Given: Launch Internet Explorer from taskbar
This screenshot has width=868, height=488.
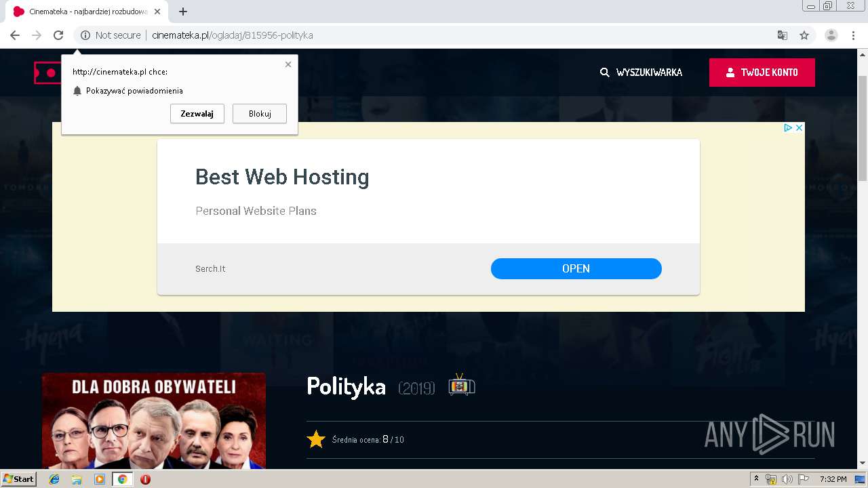Looking at the screenshot, I should pyautogui.click(x=54, y=479).
